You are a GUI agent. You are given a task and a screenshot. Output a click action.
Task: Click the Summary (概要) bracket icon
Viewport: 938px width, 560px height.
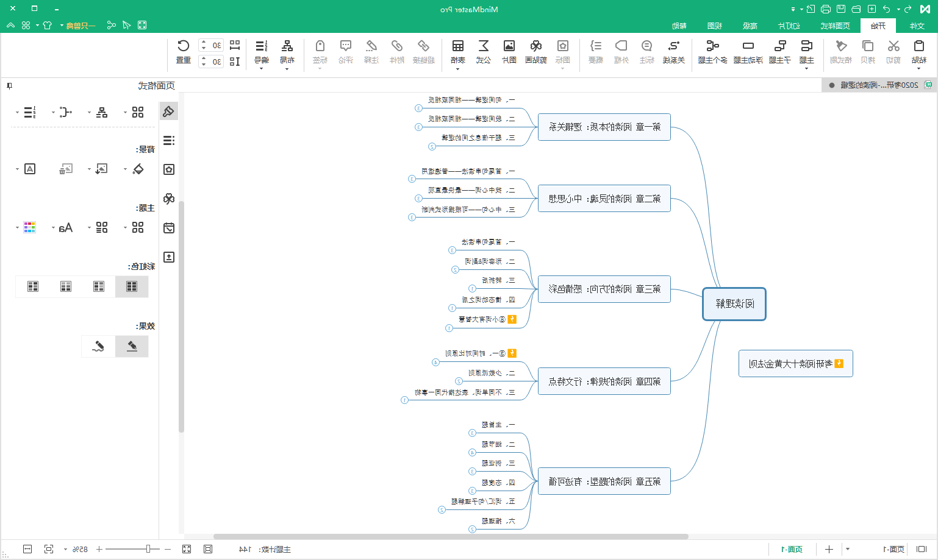coord(596,46)
